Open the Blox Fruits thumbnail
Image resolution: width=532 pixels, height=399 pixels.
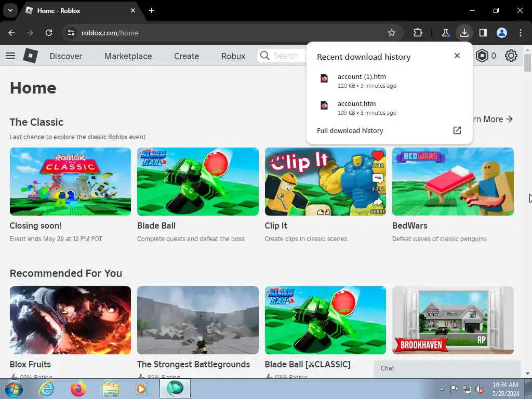70,320
